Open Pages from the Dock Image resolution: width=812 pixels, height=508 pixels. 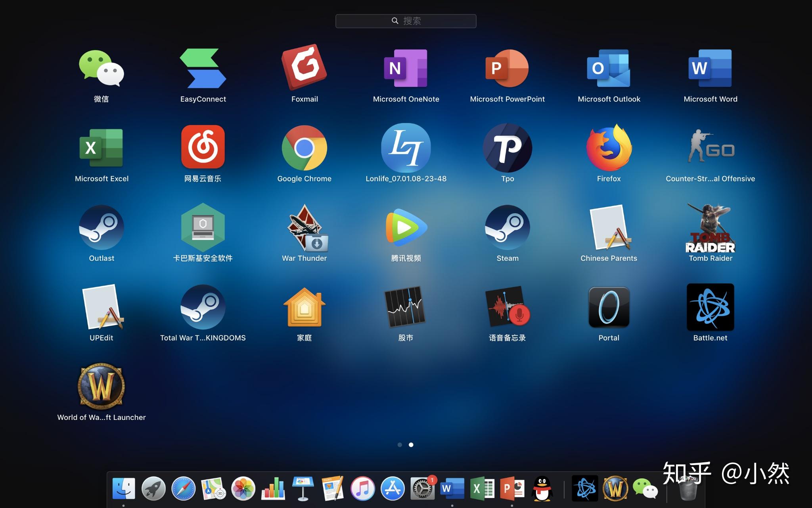[333, 489]
